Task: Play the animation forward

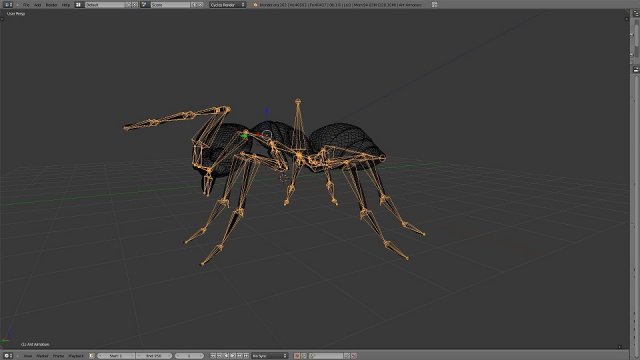Action: [x=233, y=356]
